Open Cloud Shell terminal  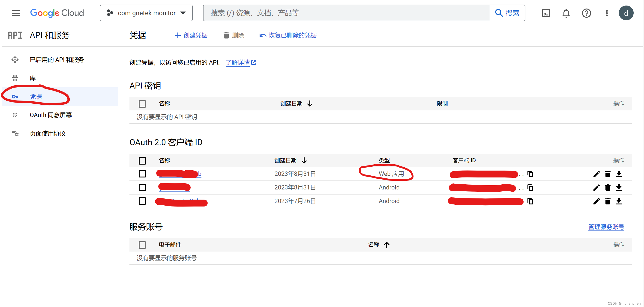pos(546,13)
